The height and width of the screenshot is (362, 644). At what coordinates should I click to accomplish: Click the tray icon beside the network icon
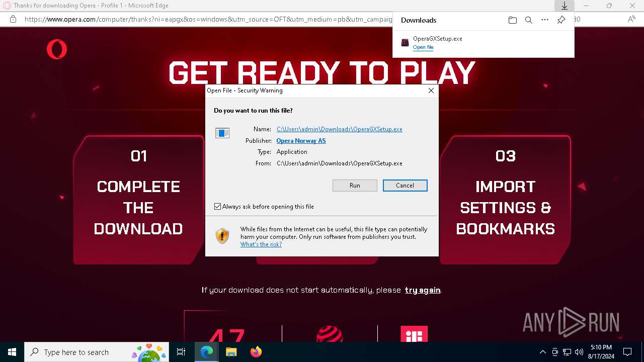(x=555, y=352)
